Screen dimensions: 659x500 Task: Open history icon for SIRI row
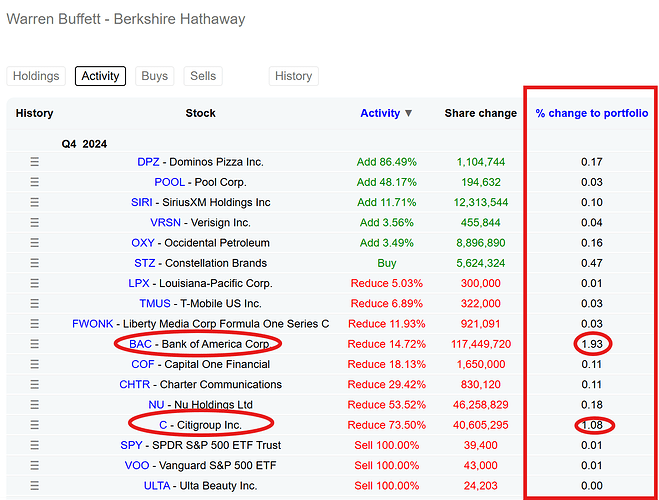[34, 202]
